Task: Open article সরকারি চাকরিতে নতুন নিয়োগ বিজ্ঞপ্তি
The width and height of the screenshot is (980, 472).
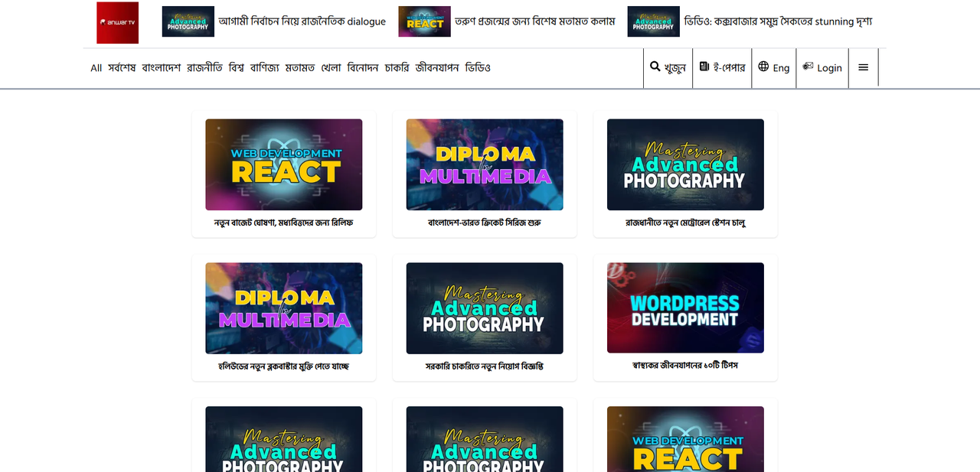Action: [x=485, y=366]
